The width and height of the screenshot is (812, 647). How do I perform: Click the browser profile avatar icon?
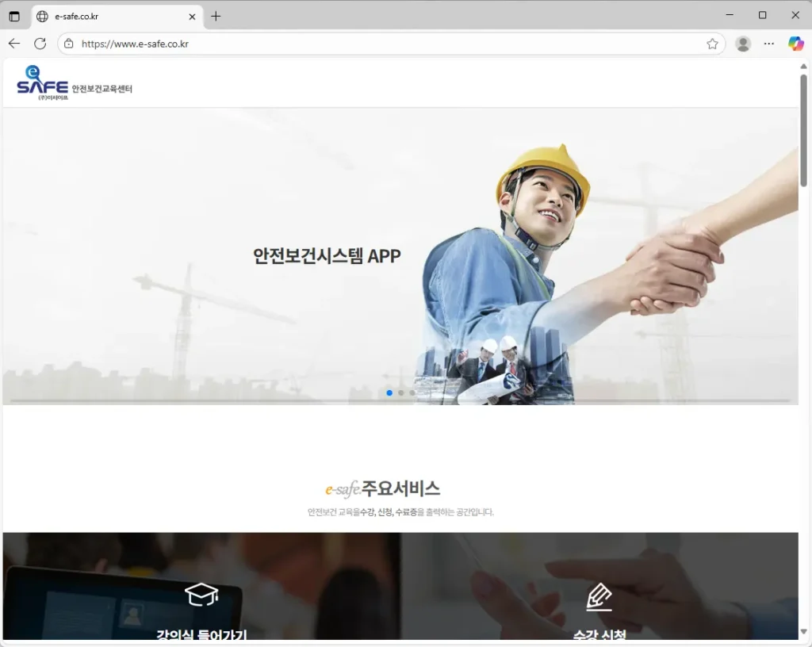[x=743, y=44]
